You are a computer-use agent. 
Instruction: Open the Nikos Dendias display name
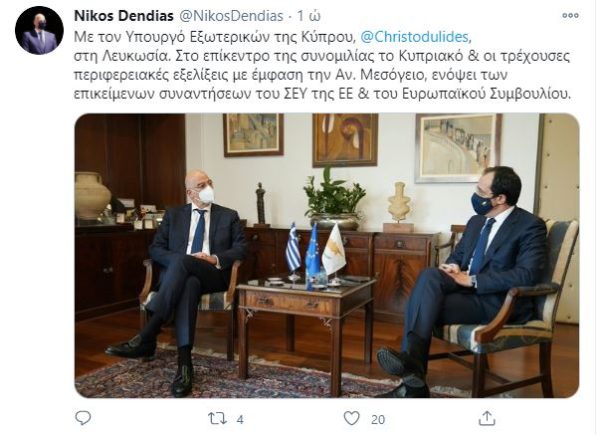pos(124,16)
